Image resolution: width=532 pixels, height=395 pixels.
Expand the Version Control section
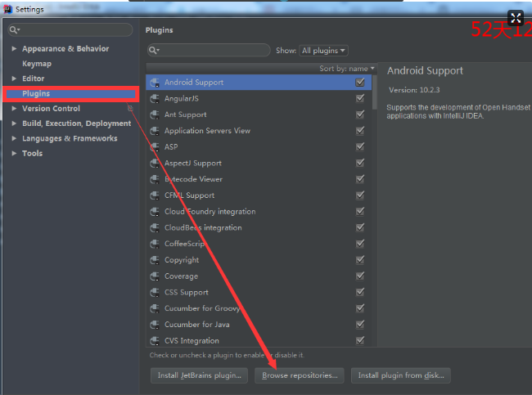(14, 108)
